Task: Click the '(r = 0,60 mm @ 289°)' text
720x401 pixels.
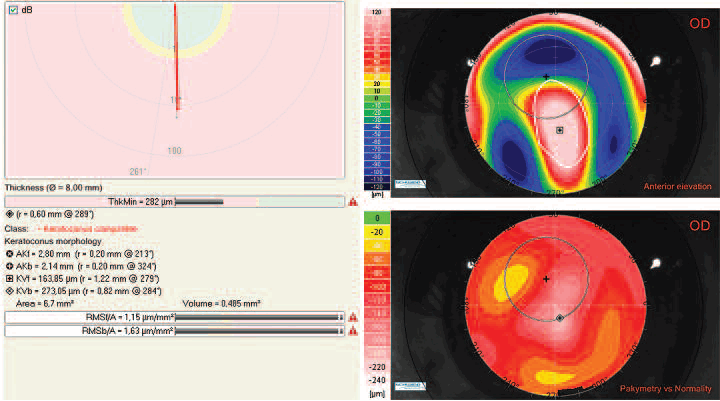Action: point(55,214)
